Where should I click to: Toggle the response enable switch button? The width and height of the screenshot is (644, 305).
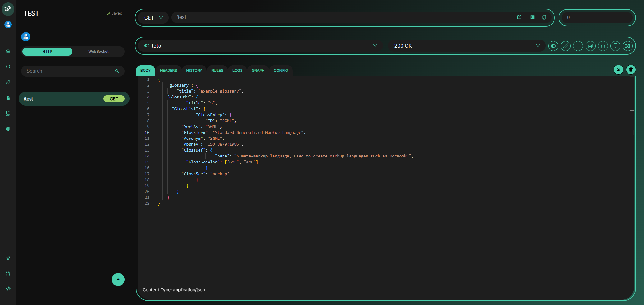coord(553,46)
